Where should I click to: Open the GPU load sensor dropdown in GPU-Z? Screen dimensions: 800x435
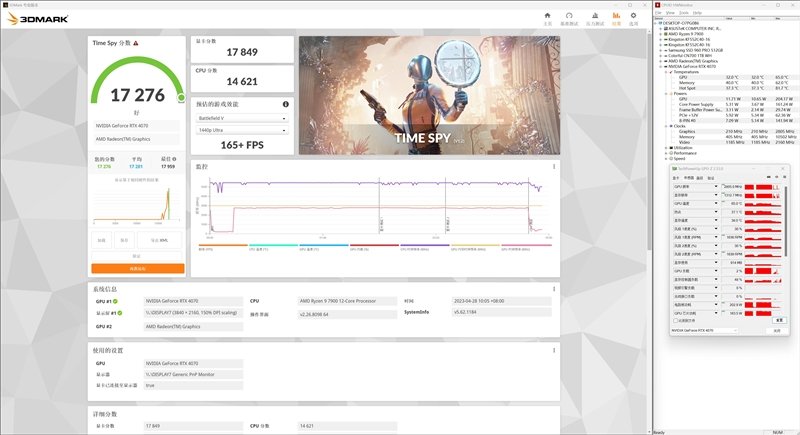tap(716, 271)
